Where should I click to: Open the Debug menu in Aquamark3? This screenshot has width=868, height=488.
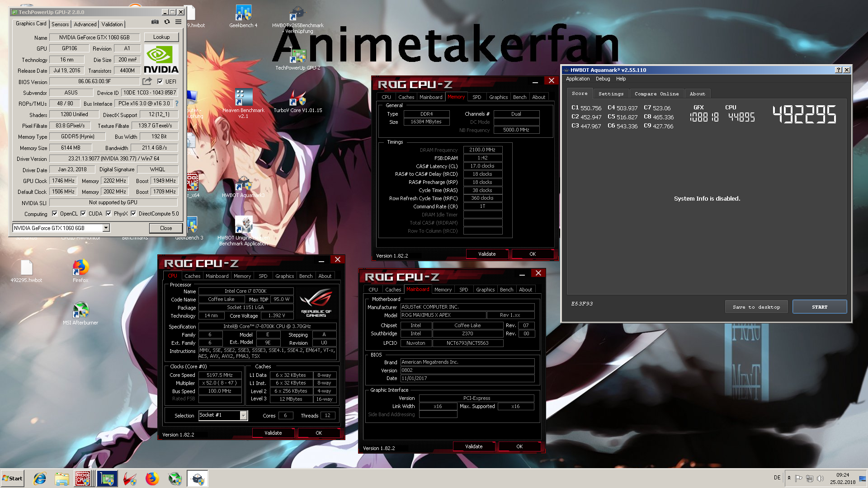tap(603, 79)
